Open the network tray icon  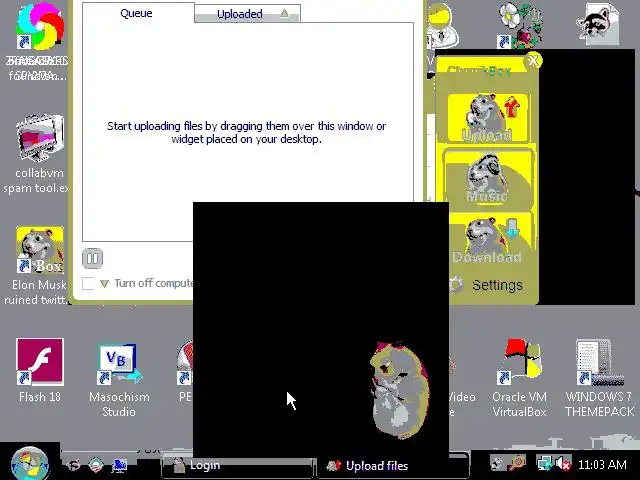545,464
